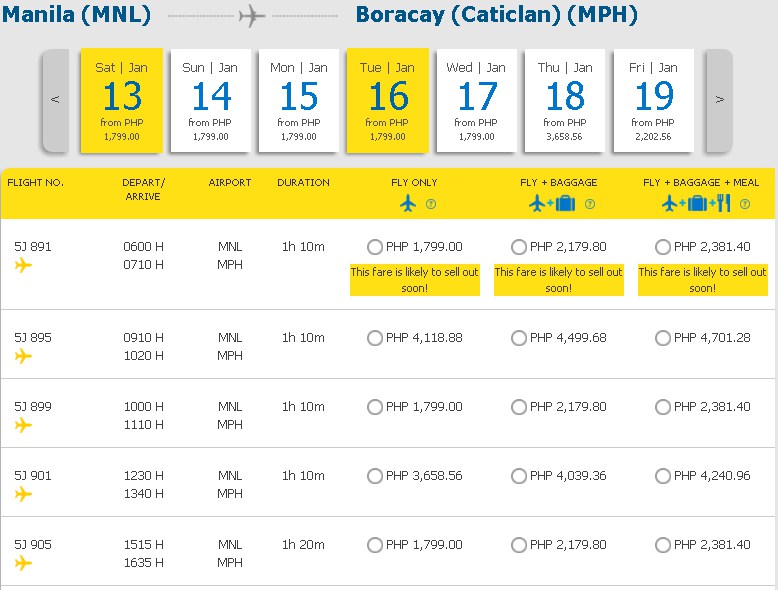778x590 pixels.
Task: Click the plane icon under flight 5J 895
Action: [23, 356]
